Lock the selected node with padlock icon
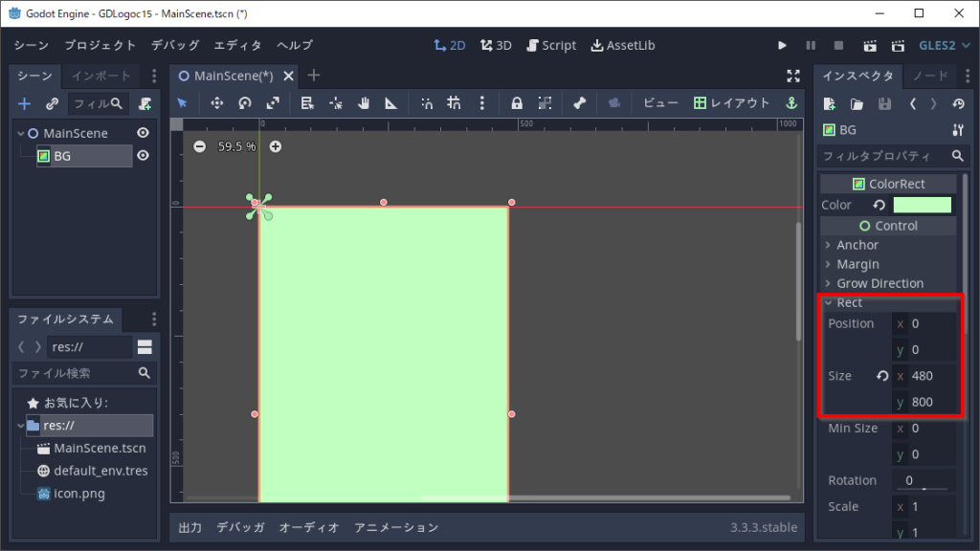This screenshot has width=980, height=551. click(517, 103)
